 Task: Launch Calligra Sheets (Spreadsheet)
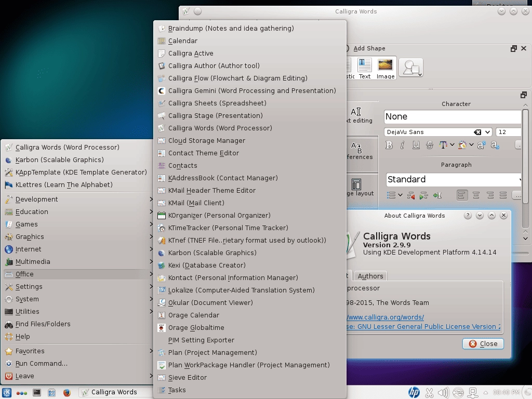(250, 103)
